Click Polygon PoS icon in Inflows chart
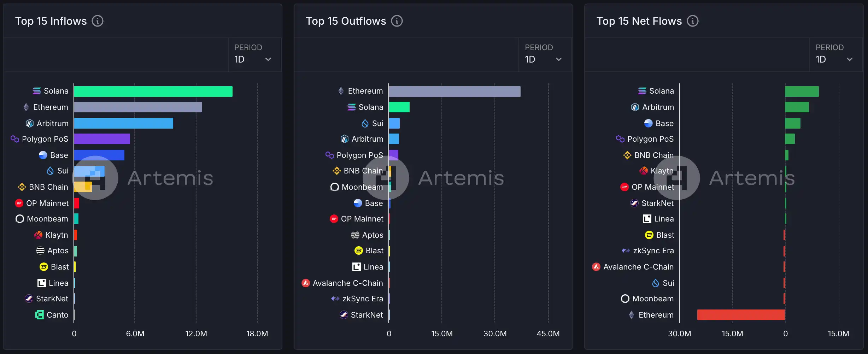The height and width of the screenshot is (354, 868). point(15,139)
